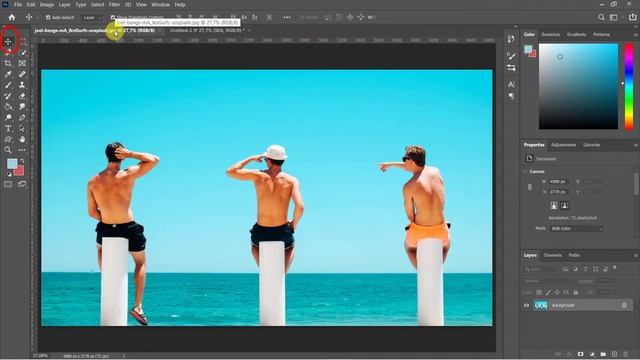The width and height of the screenshot is (640, 360).
Task: Pick a shade in the color field
Action: point(578,87)
